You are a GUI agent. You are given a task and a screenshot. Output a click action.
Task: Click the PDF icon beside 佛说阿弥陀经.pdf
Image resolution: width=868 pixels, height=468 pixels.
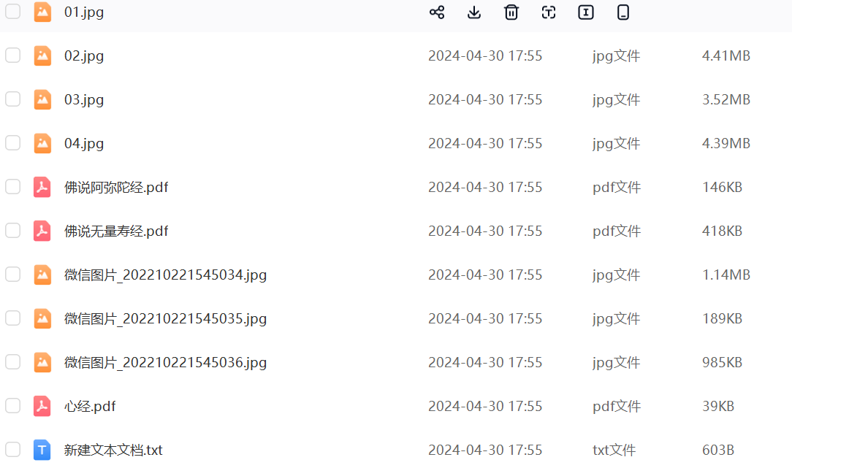pyautogui.click(x=42, y=187)
